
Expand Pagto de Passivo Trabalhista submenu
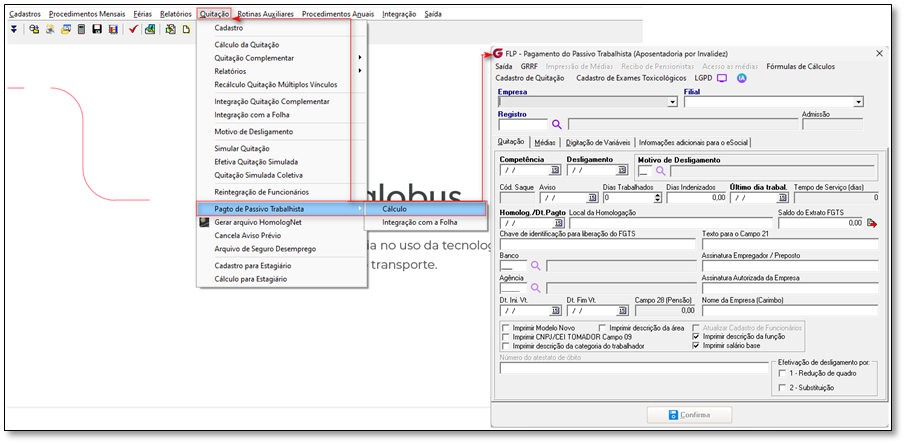coord(360,208)
